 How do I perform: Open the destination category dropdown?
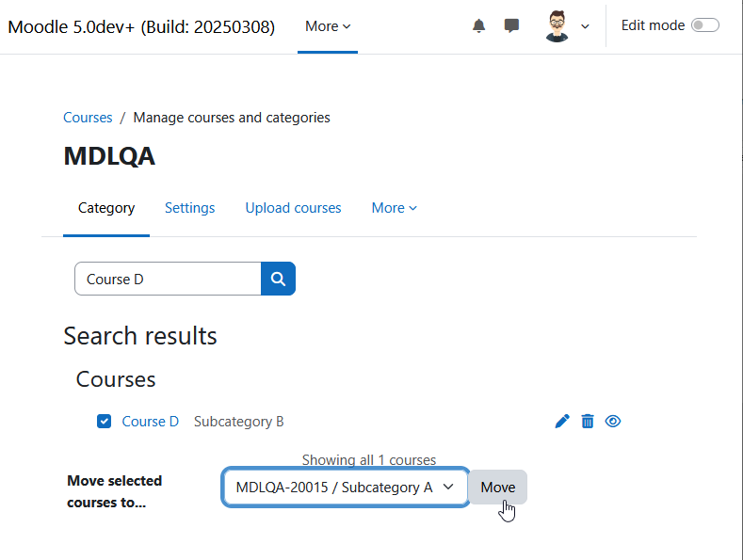[346, 487]
